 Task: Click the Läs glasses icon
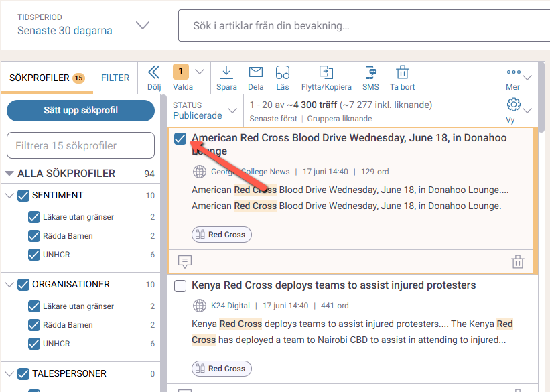click(282, 72)
